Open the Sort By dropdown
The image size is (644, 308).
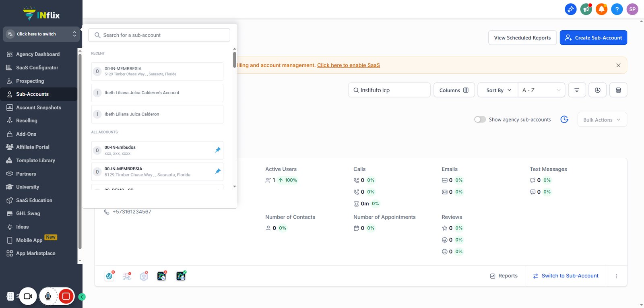[498, 90]
